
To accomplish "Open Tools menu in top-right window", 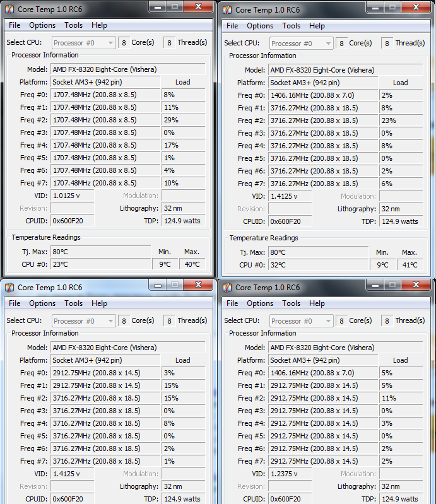I will [291, 26].
